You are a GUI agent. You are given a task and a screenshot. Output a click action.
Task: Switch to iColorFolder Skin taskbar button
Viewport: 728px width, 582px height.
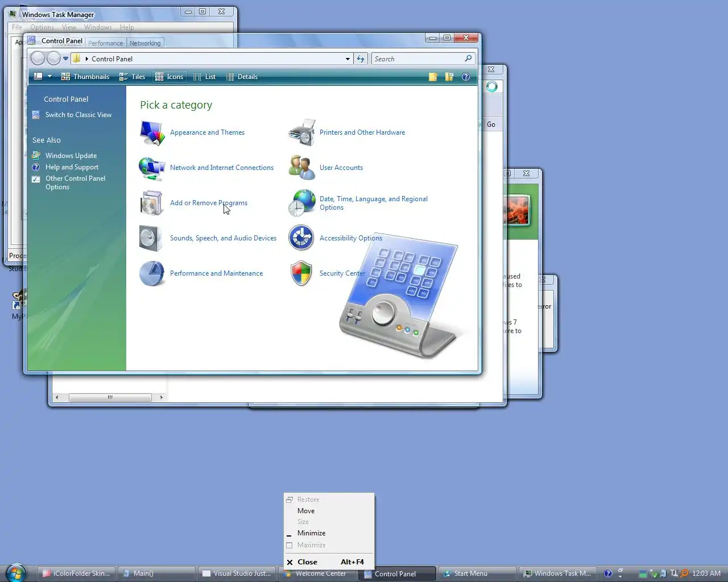(77, 573)
